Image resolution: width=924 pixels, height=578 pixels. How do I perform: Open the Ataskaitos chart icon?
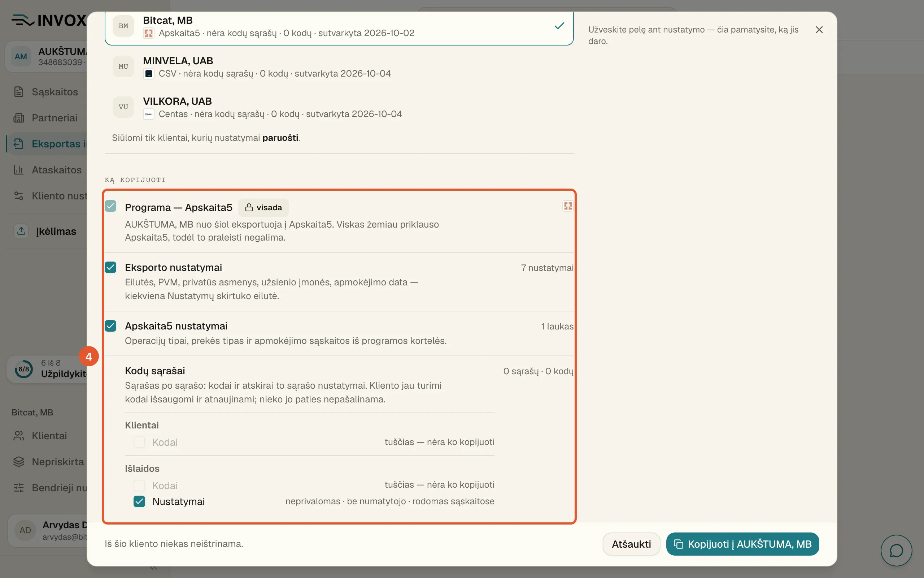point(19,170)
